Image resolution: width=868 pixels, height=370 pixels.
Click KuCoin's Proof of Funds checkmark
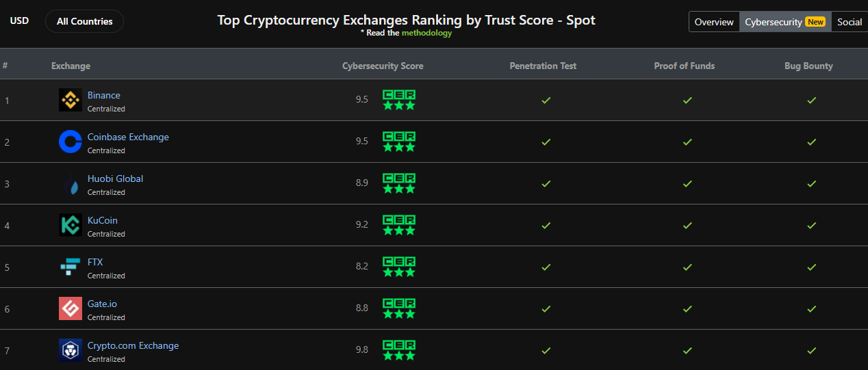pyautogui.click(x=687, y=225)
